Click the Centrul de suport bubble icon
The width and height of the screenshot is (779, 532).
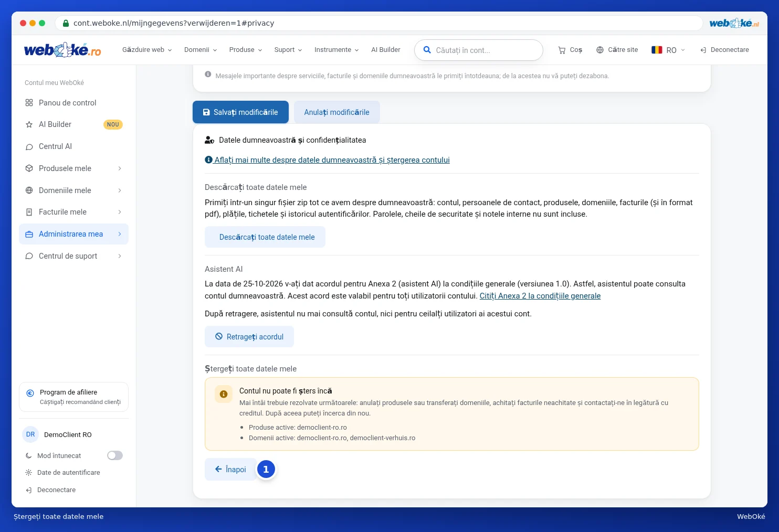29,256
